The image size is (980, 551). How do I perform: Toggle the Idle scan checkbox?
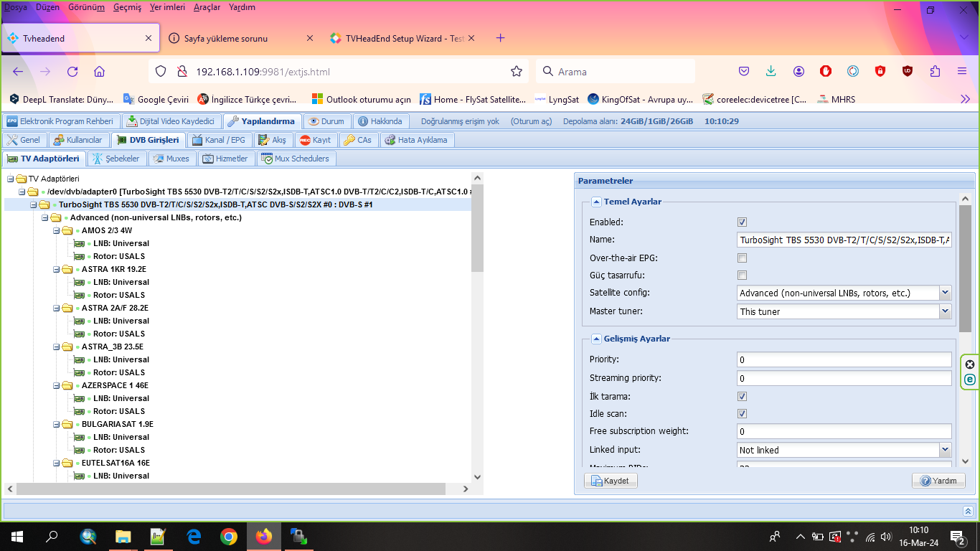click(x=743, y=413)
